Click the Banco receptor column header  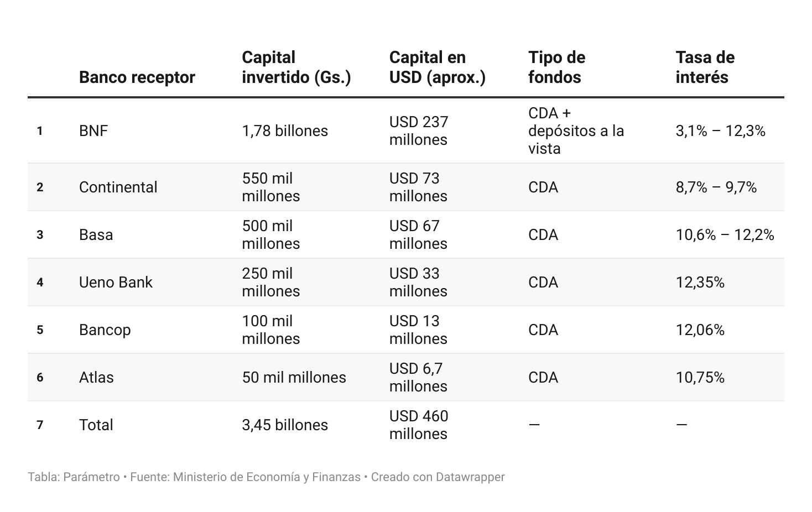pos(137,77)
